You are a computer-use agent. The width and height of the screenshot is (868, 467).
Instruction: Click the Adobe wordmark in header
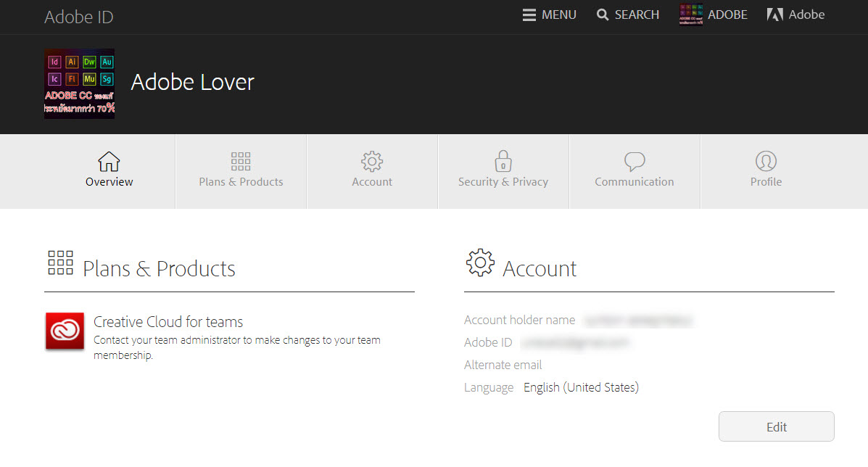(x=806, y=15)
